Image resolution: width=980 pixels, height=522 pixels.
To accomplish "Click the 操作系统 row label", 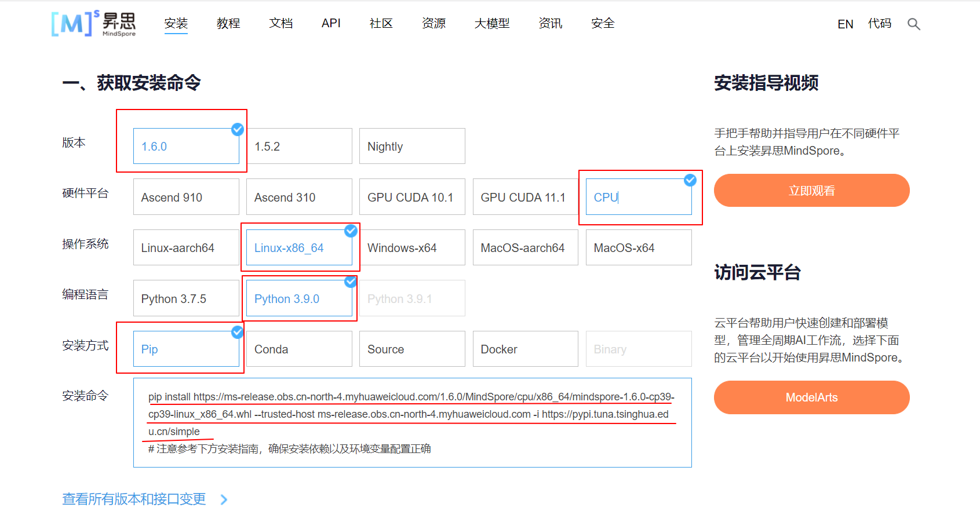I will [x=85, y=244].
